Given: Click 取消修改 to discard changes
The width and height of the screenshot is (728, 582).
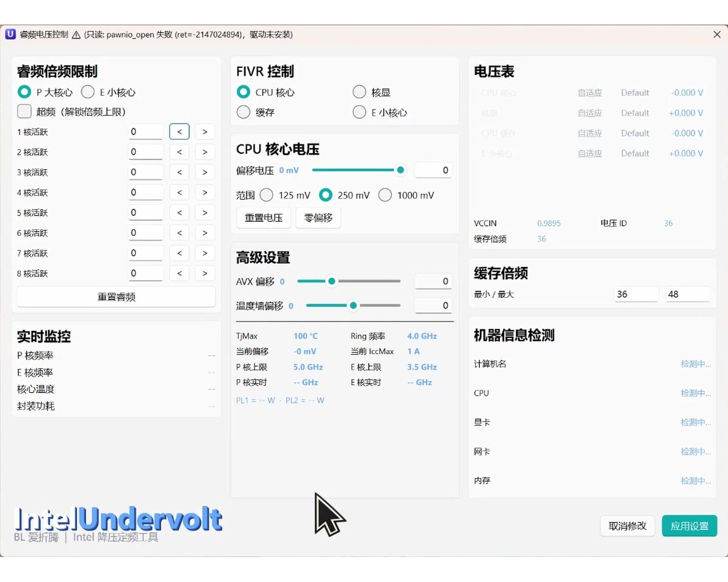Looking at the screenshot, I should (x=627, y=526).
